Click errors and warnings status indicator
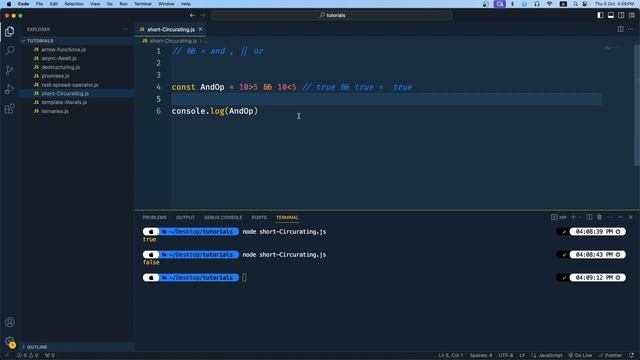This screenshot has height=360, width=640. point(27,356)
